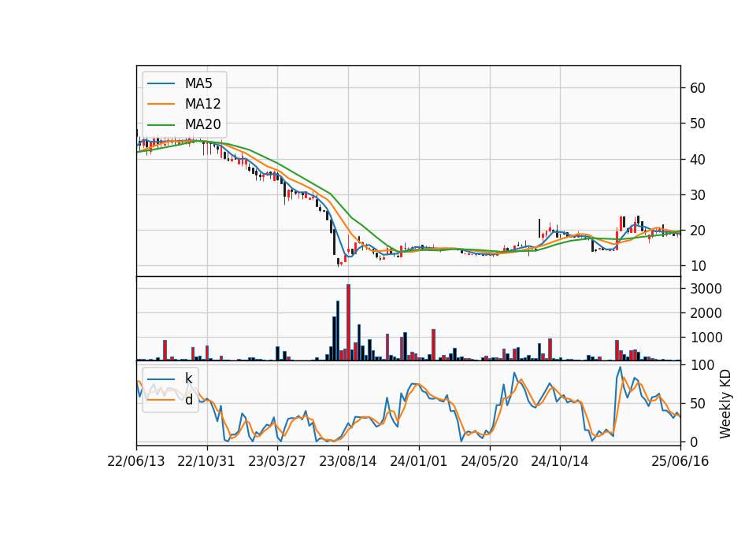Click the 25/06/16 date tick label
This screenshot has height=543, width=756.
coord(680,462)
